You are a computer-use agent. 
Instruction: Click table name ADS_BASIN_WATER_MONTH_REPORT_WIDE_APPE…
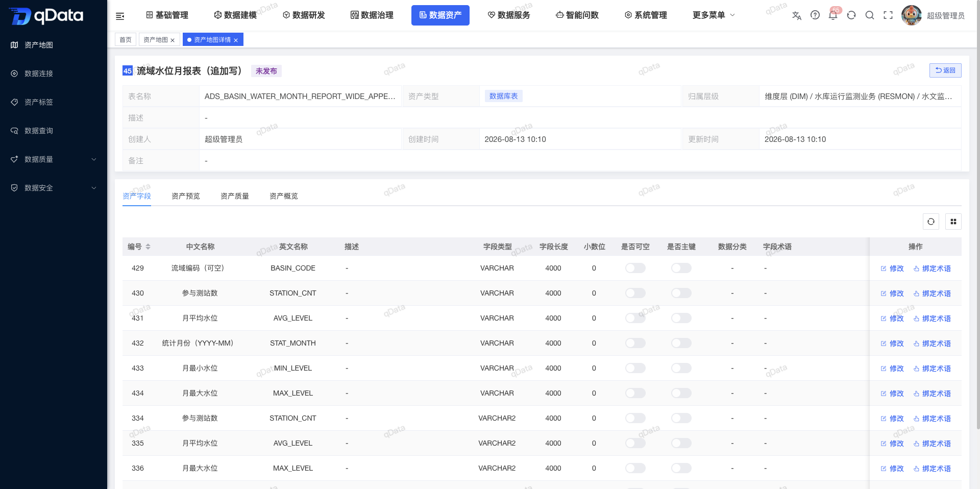tap(300, 96)
